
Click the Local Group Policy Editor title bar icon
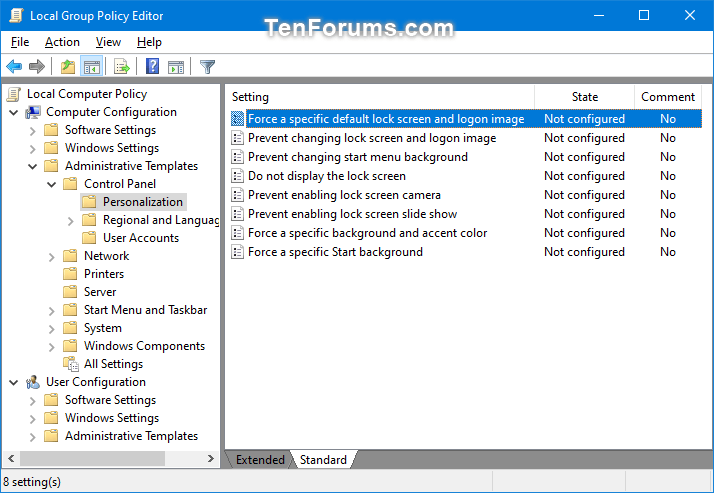click(16, 15)
